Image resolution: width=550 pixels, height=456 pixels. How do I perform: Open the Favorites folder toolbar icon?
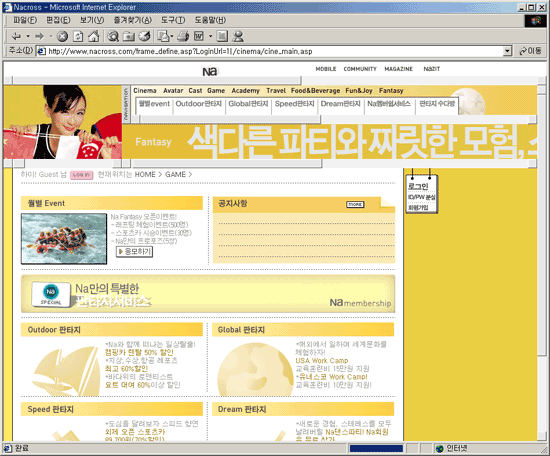click(129, 36)
